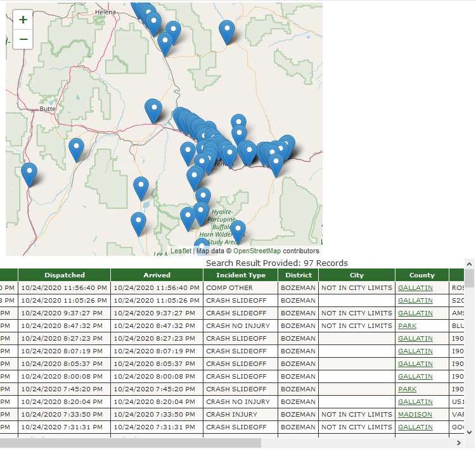Screen dimensions: 476x454
Task: Open PARK county link in 7:45:20 PM row
Action: coord(407,389)
